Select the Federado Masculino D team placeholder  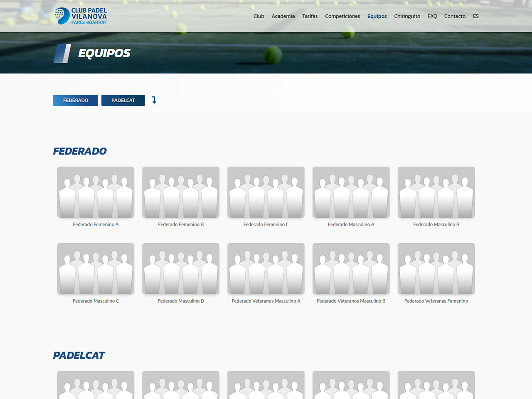tap(181, 269)
